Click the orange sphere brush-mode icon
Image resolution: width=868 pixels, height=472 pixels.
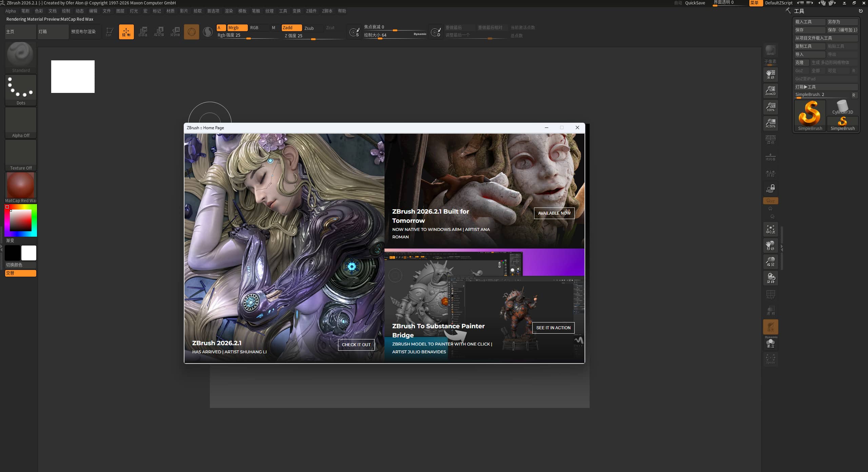pyautogui.click(x=192, y=32)
